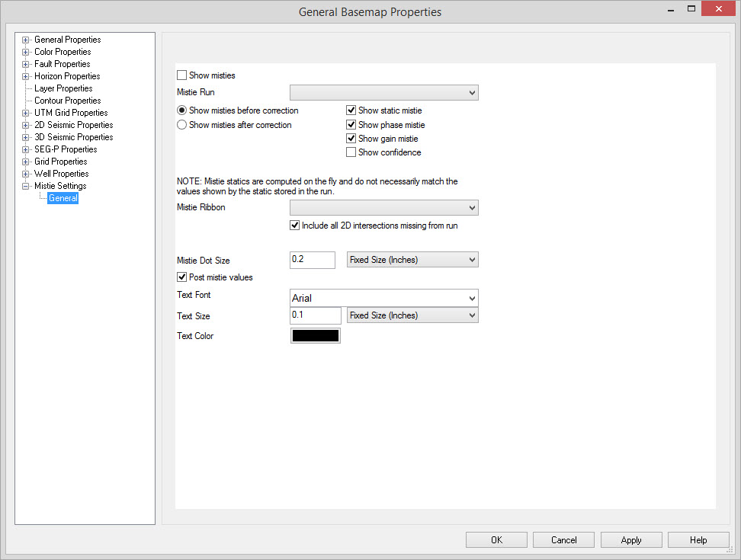
Task: Collapse the Mistie Settings tree node
Action: coord(26,186)
